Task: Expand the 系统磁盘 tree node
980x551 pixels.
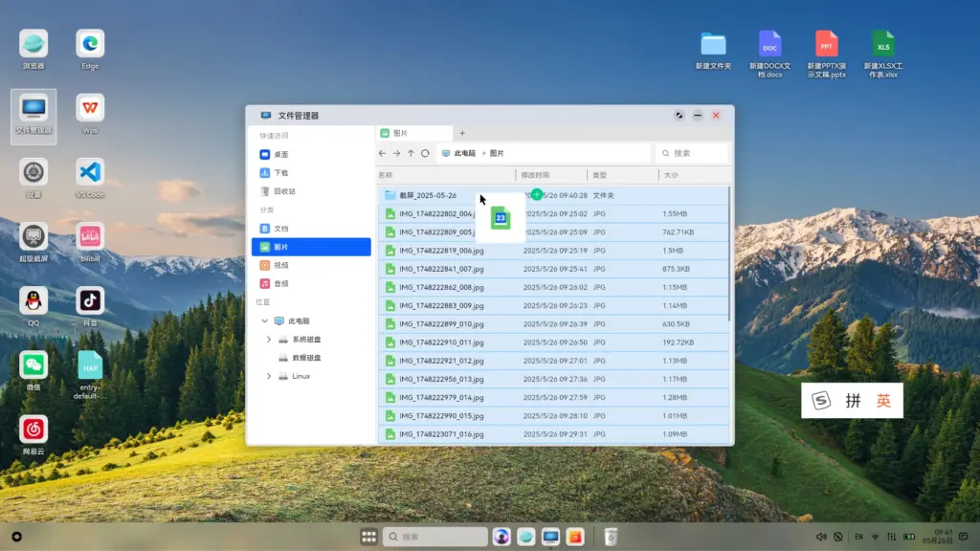Action: (x=269, y=340)
